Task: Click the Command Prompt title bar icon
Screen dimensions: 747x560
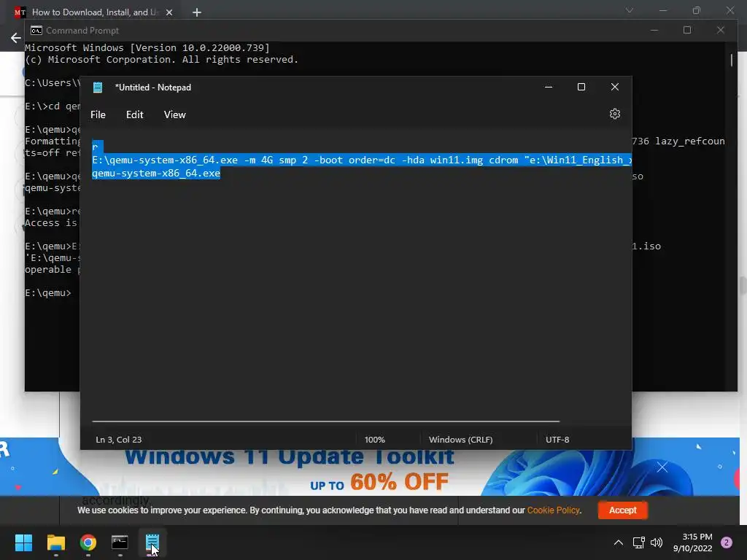Action: pos(36,31)
